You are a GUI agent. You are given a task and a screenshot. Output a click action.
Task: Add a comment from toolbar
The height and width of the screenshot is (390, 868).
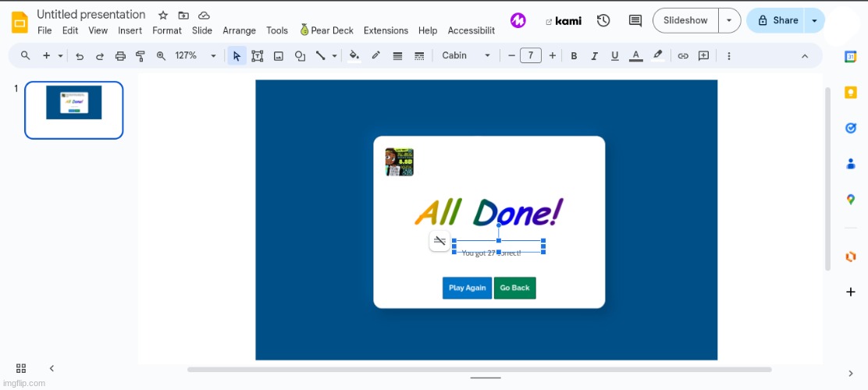click(x=703, y=56)
